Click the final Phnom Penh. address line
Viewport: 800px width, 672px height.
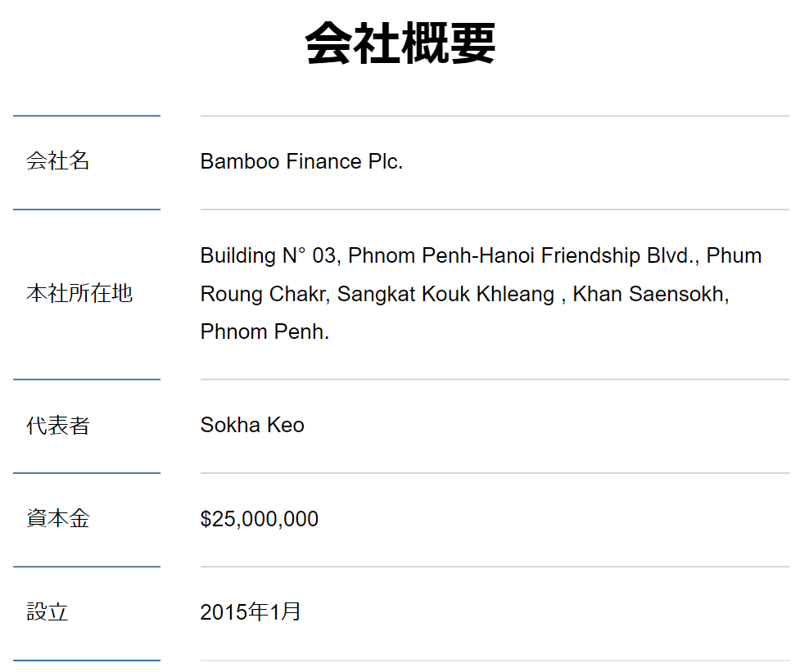pos(264,332)
